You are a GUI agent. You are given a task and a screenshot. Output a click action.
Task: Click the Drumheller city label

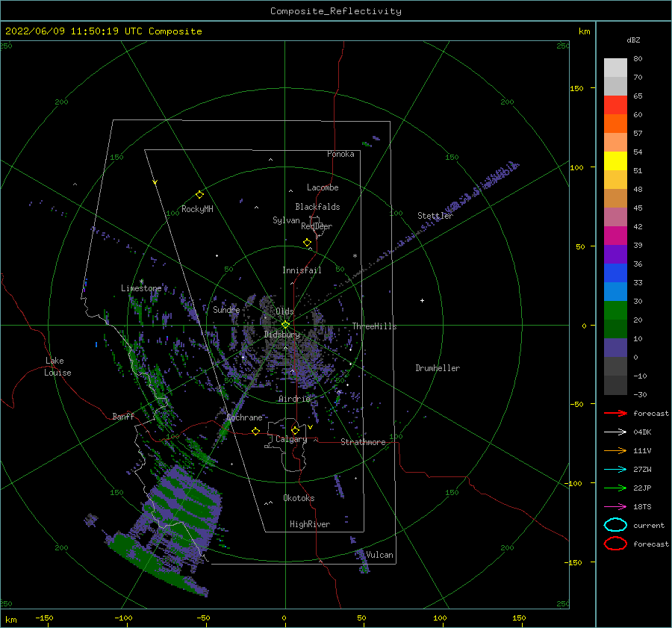click(x=438, y=368)
